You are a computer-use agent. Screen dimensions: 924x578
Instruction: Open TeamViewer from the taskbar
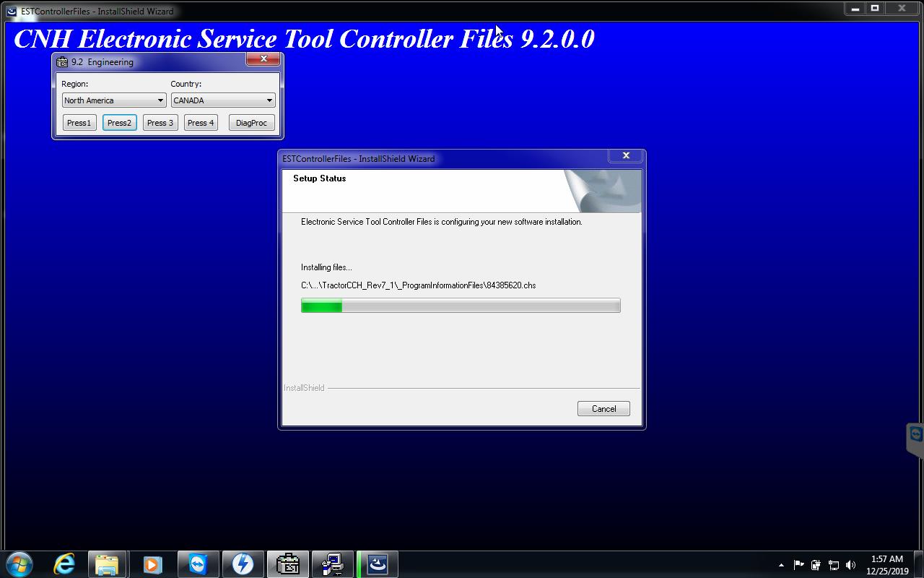197,564
